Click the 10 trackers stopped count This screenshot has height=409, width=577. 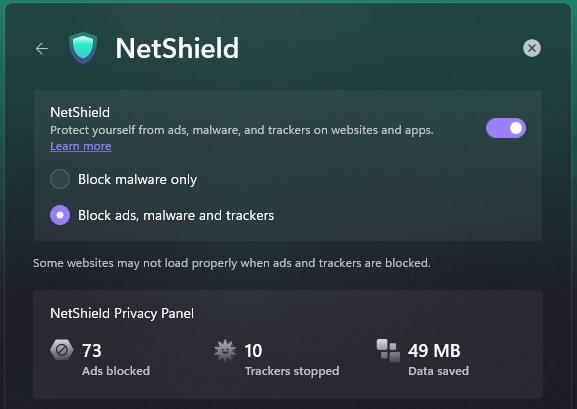(253, 350)
